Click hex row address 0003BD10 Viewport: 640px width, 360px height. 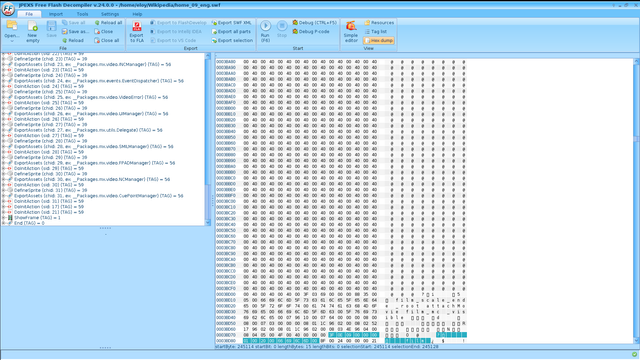pyautogui.click(x=226, y=300)
